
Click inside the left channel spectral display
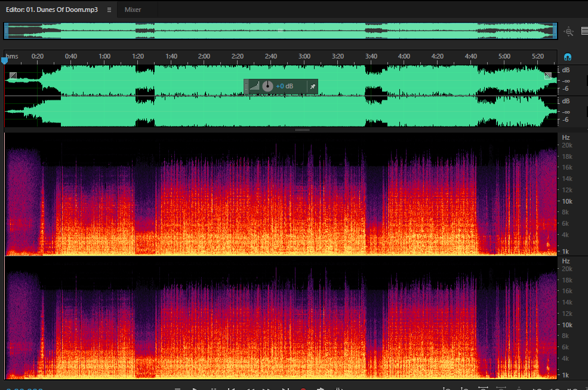tap(281, 194)
